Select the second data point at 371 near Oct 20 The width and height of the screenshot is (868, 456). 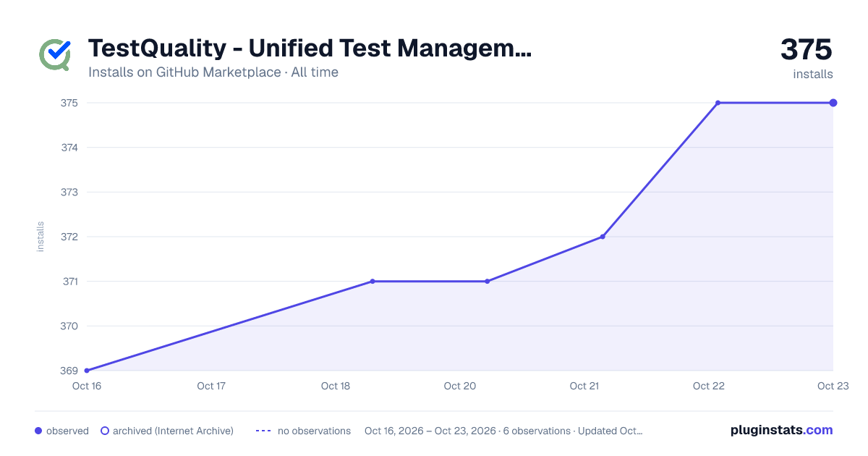[x=487, y=282]
